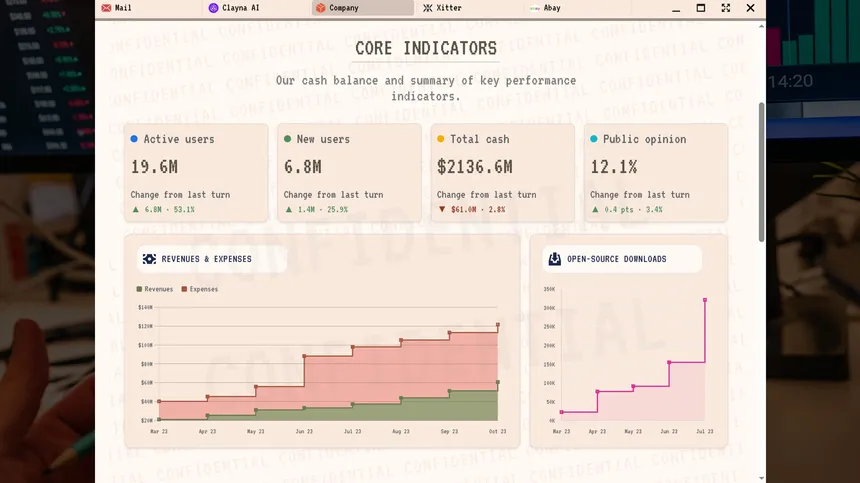860x483 pixels.
Task: Select the Xitter tab
Action: click(x=471, y=8)
